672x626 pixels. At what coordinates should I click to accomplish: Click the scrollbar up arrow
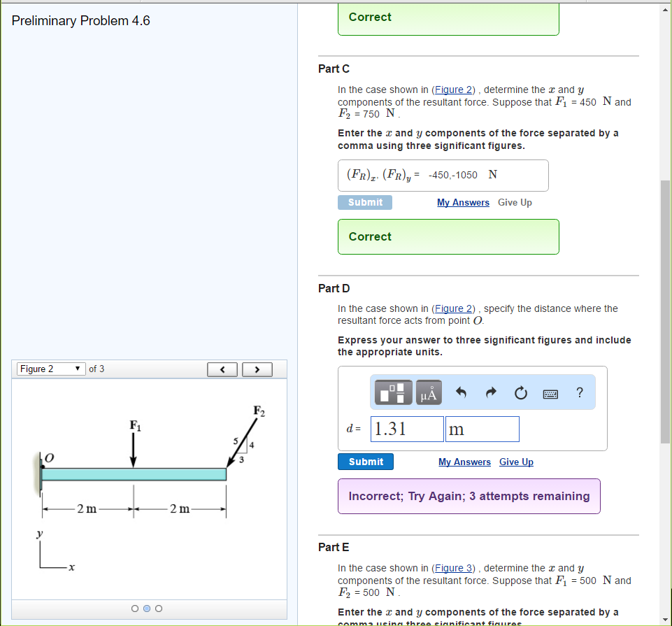[x=665, y=9]
